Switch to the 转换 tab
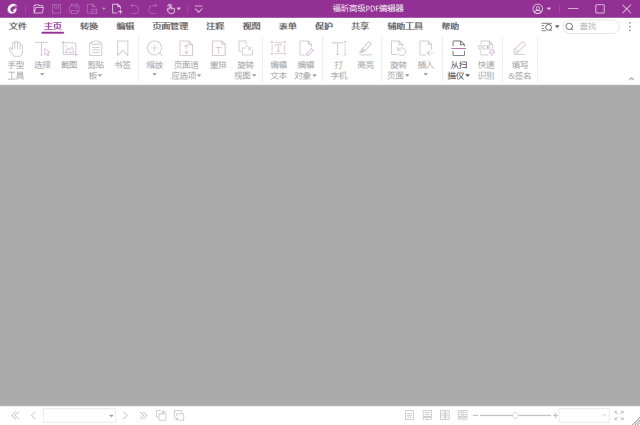The width and height of the screenshot is (640, 425). pos(89,26)
